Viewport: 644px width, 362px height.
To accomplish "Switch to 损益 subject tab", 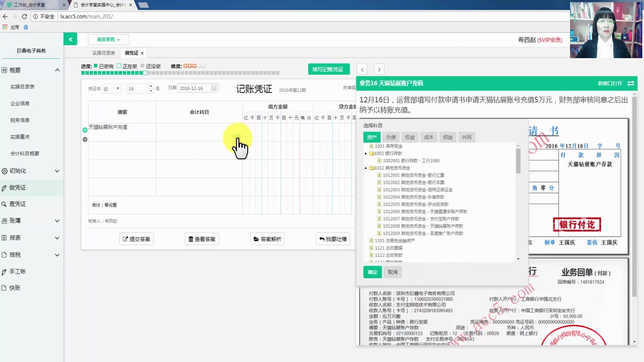I will click(x=447, y=137).
